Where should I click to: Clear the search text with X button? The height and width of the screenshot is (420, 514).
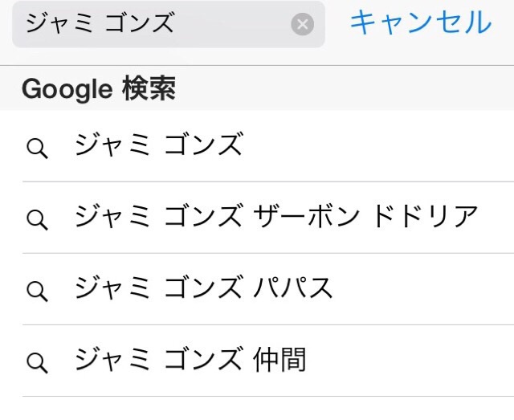[x=302, y=24]
